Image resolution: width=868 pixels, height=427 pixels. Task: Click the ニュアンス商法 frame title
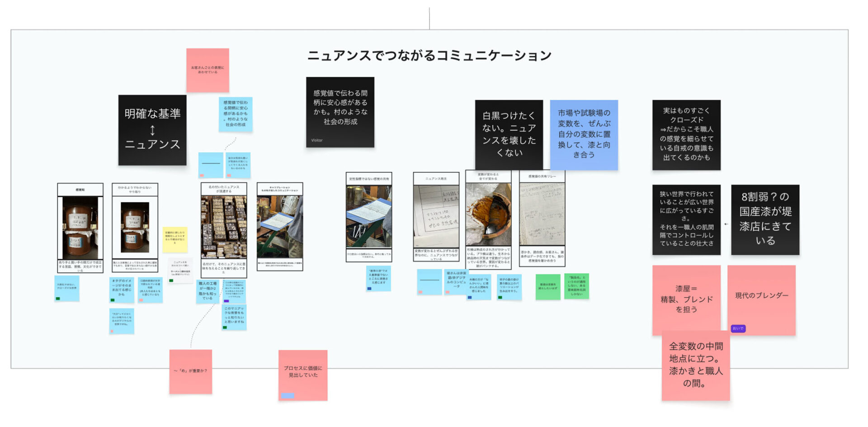point(435,178)
